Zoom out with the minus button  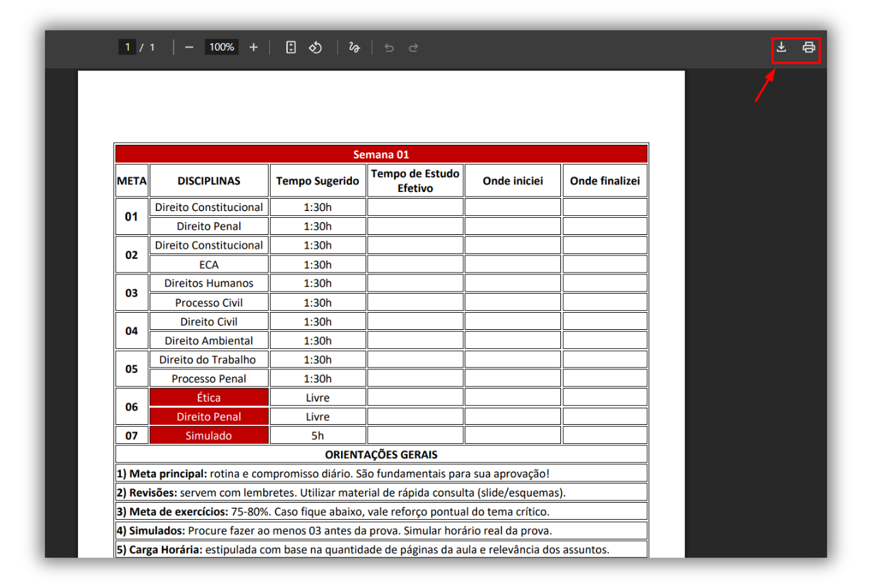189,47
